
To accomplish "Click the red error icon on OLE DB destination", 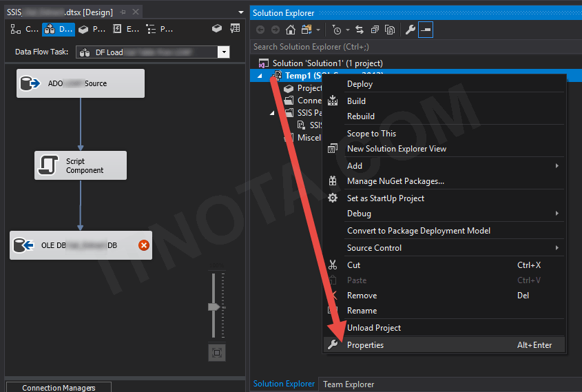I will click(143, 245).
